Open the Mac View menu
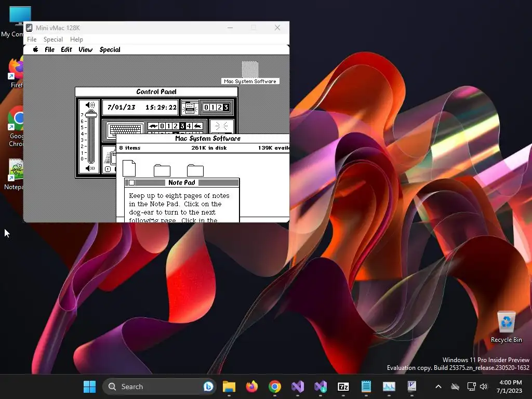This screenshot has height=399, width=532. point(85,49)
